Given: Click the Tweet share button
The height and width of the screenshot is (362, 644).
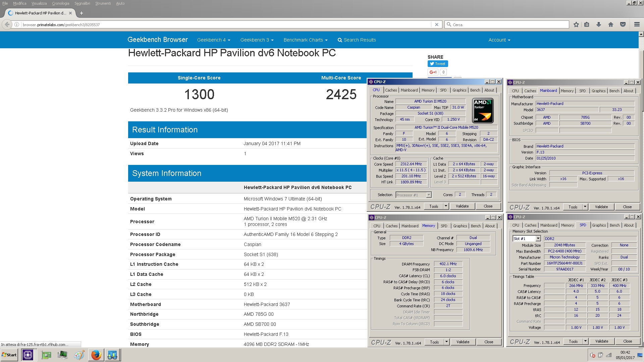Looking at the screenshot, I should coord(438,64).
